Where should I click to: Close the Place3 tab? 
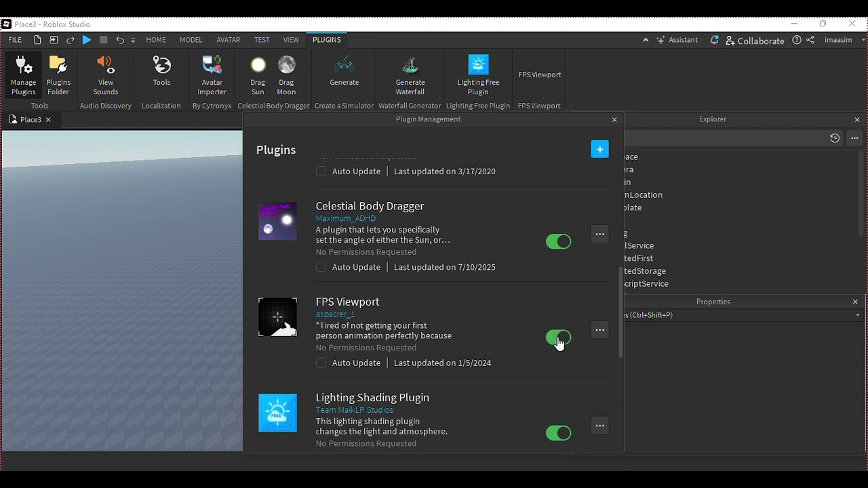(x=48, y=120)
